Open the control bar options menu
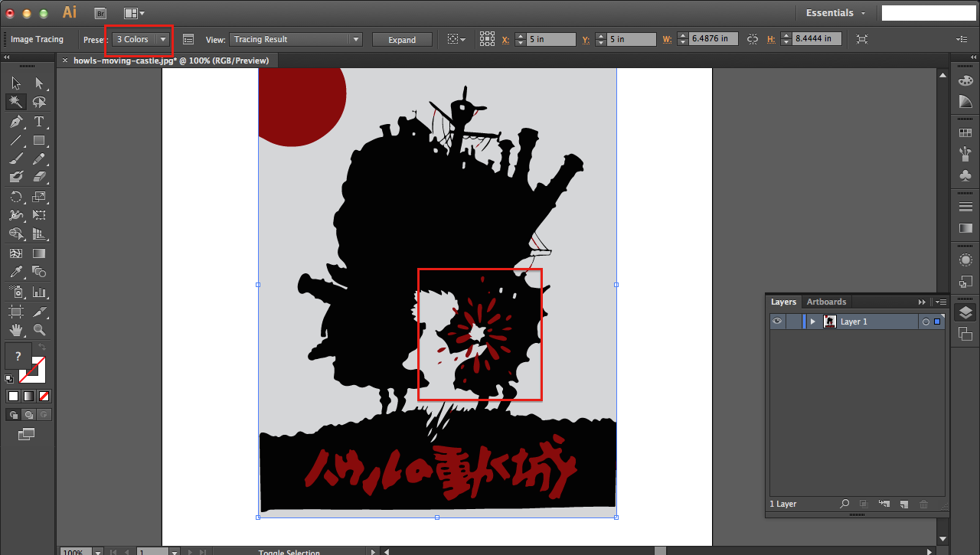This screenshot has height=555, width=980. point(962,39)
